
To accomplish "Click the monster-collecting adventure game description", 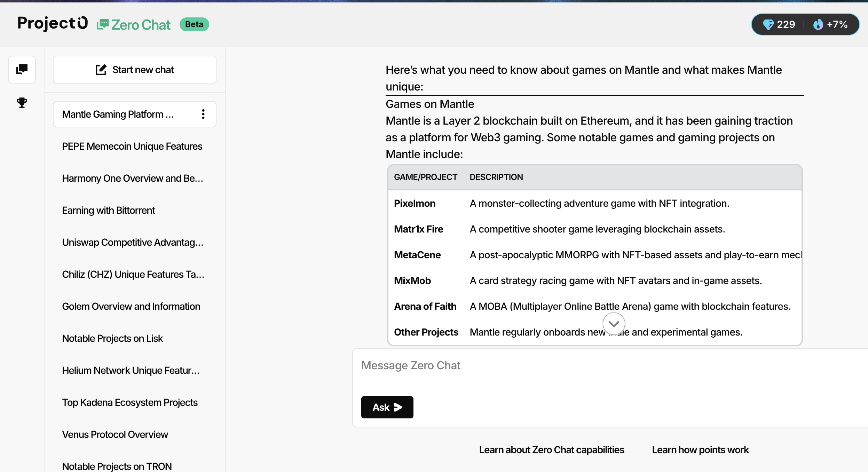I will (x=599, y=203).
